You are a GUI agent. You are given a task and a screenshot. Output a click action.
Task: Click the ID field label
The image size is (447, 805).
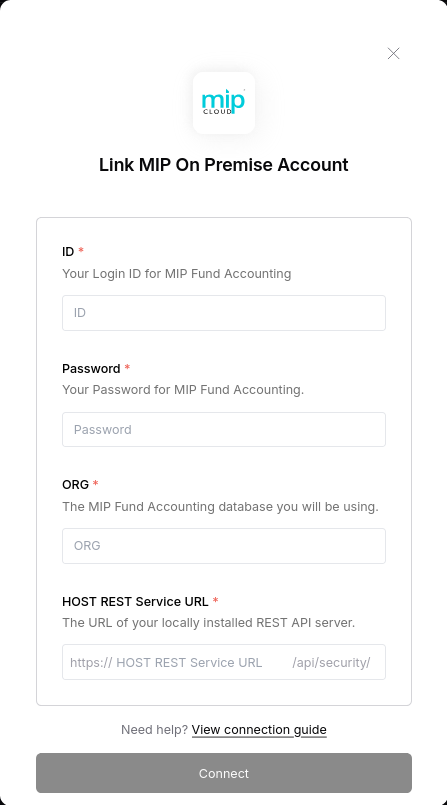[68, 252]
